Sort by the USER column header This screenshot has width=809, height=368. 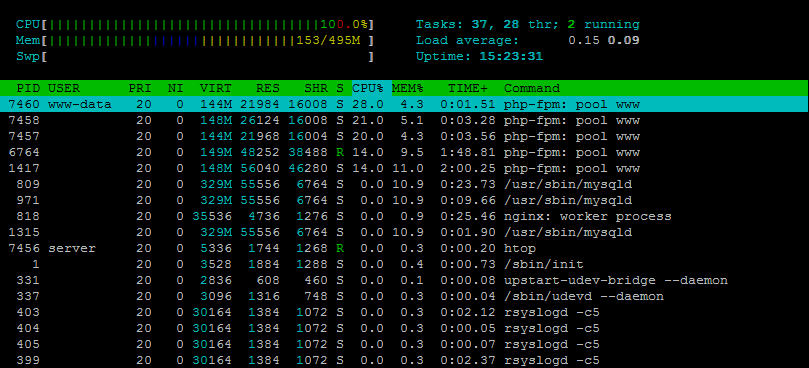tap(64, 88)
